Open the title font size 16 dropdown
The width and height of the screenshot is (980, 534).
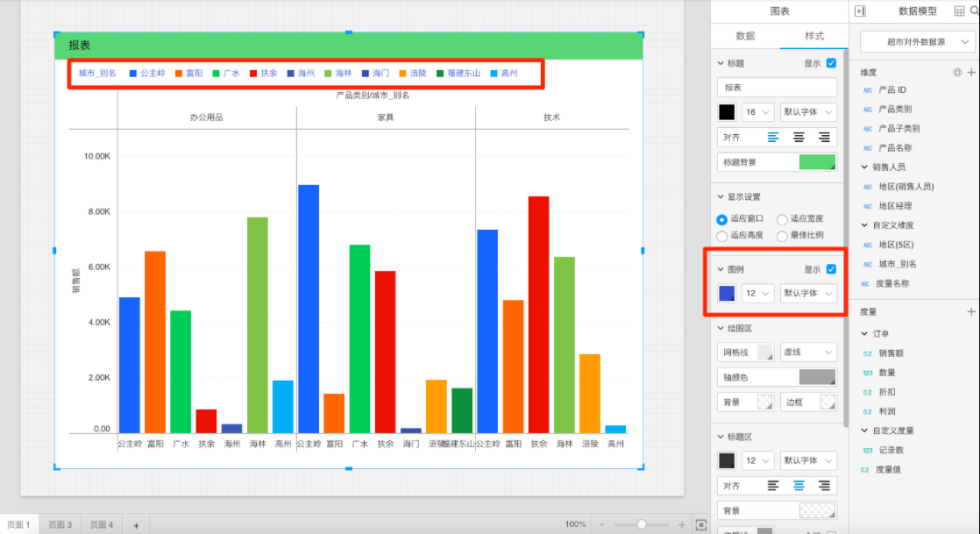[x=757, y=112]
